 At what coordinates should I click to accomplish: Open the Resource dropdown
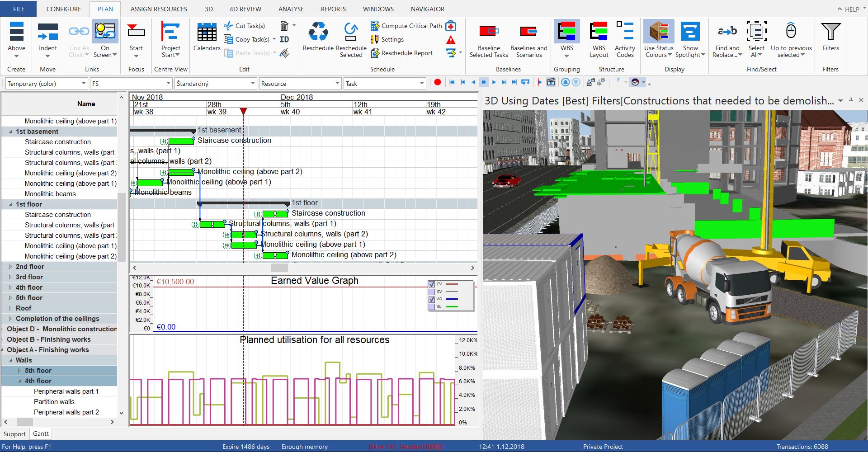pyautogui.click(x=337, y=84)
